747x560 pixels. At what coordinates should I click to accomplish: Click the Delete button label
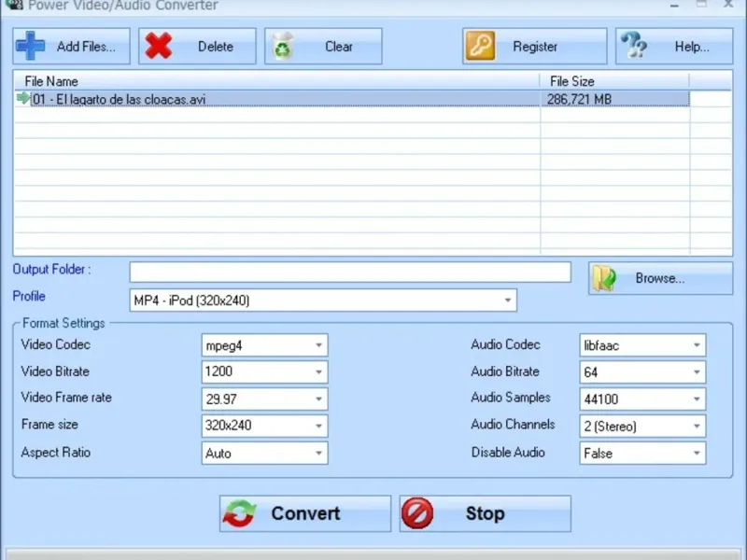[x=216, y=47]
